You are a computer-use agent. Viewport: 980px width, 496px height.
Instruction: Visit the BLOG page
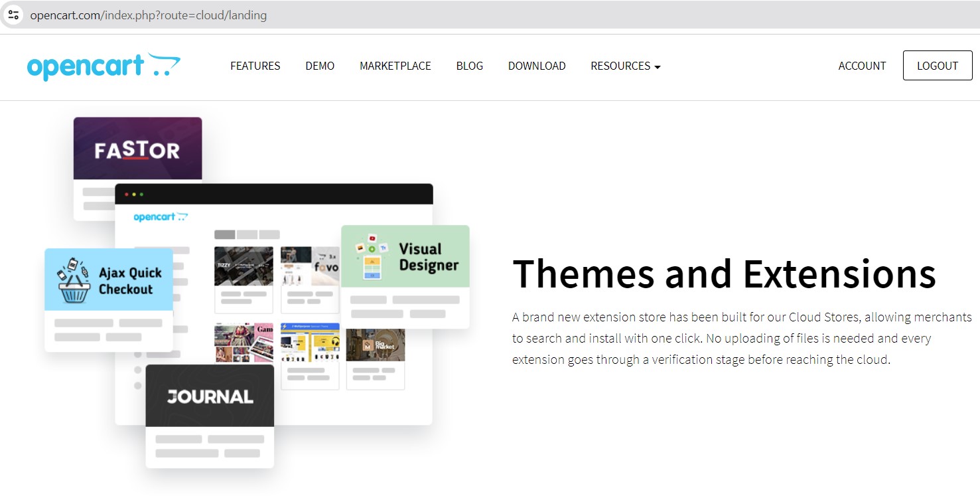(x=470, y=66)
